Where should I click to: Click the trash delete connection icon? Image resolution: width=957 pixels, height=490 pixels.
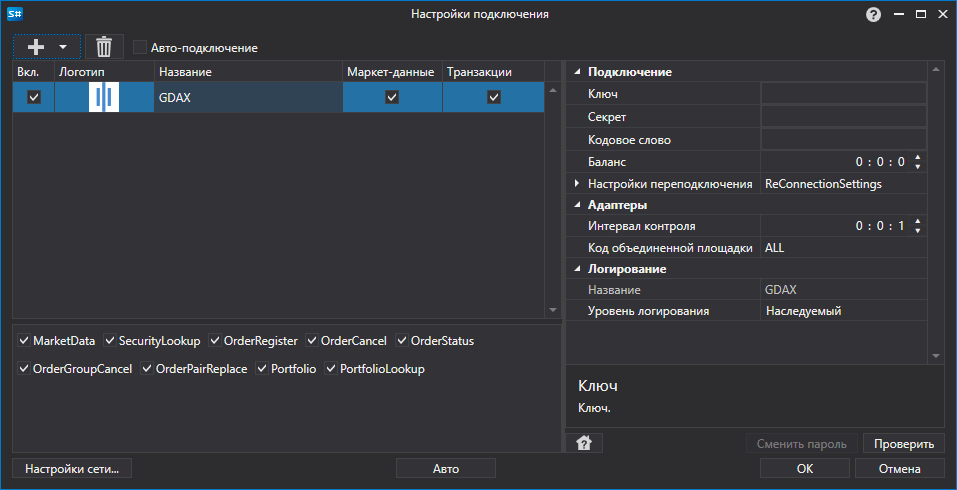click(104, 46)
